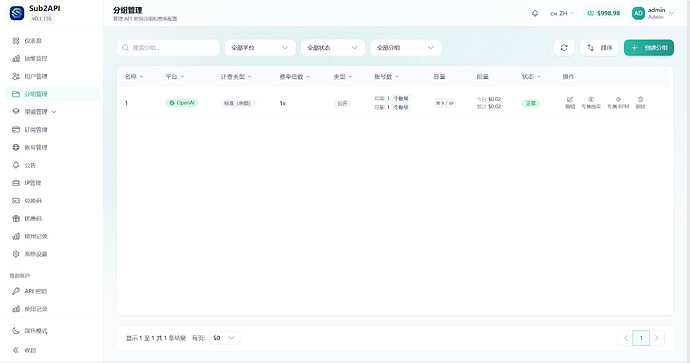Click the 运维监控 chart icon
Image resolution: width=690 pixels, height=363 pixels.
pos(16,59)
